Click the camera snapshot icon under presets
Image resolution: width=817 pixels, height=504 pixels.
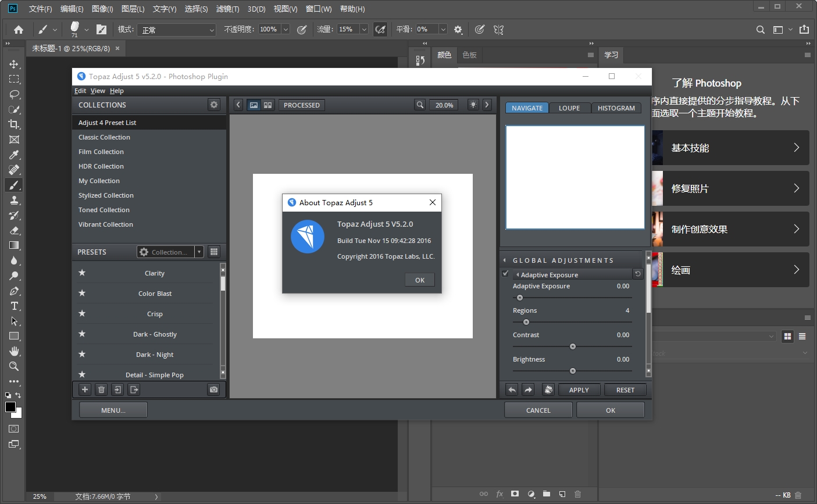pyautogui.click(x=213, y=389)
